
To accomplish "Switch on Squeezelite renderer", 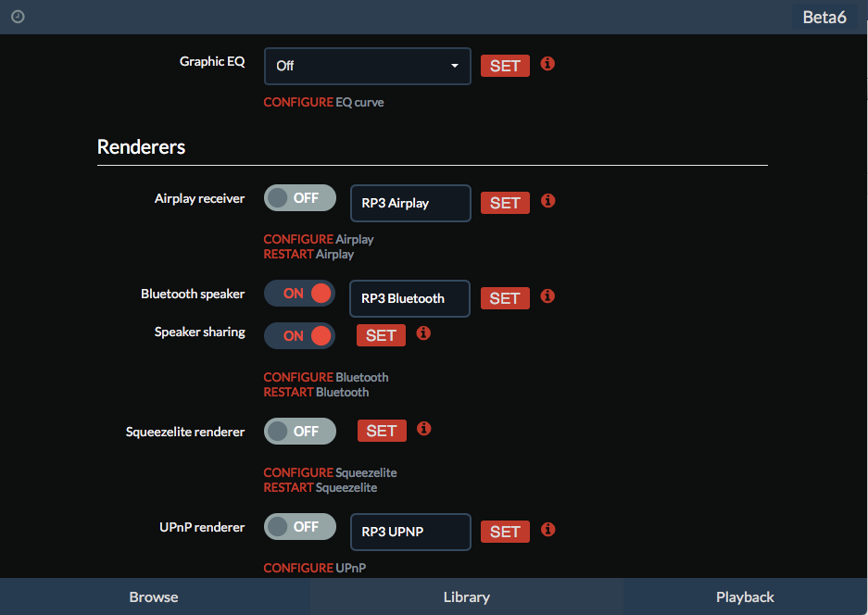I will [300, 432].
